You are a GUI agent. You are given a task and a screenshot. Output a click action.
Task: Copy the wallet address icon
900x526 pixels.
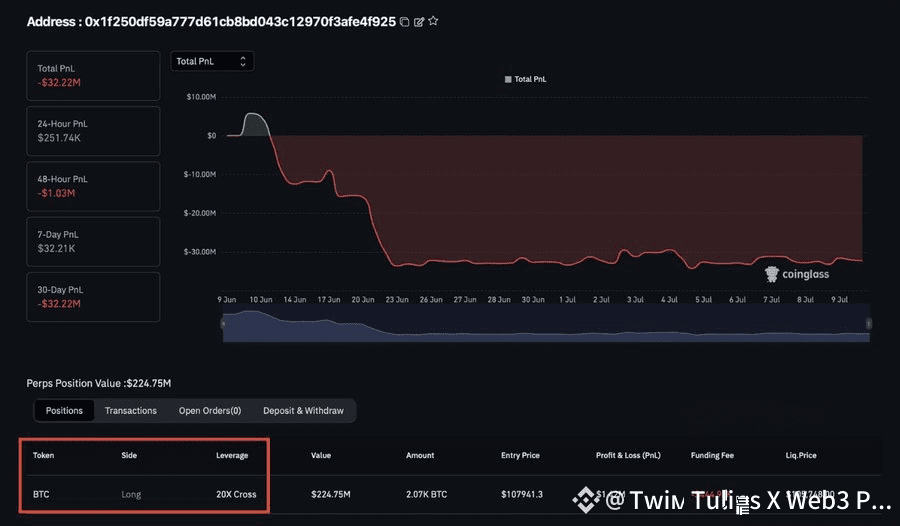pyautogui.click(x=405, y=22)
